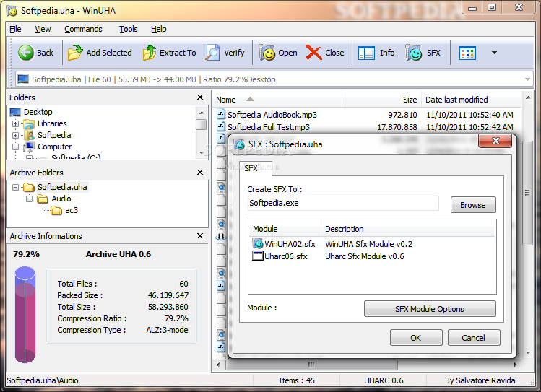Click the red X Close archive icon
Viewport: 541px width, 392px height.
pos(314,53)
